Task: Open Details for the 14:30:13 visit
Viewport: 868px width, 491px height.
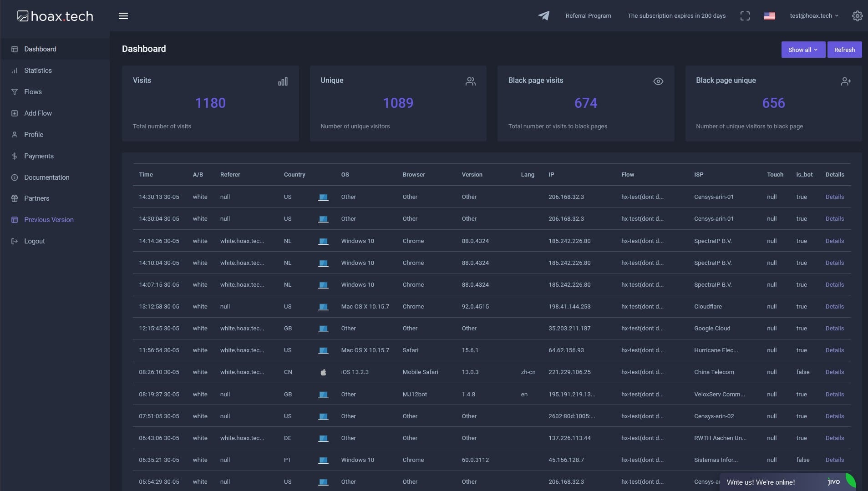Action: click(x=834, y=197)
